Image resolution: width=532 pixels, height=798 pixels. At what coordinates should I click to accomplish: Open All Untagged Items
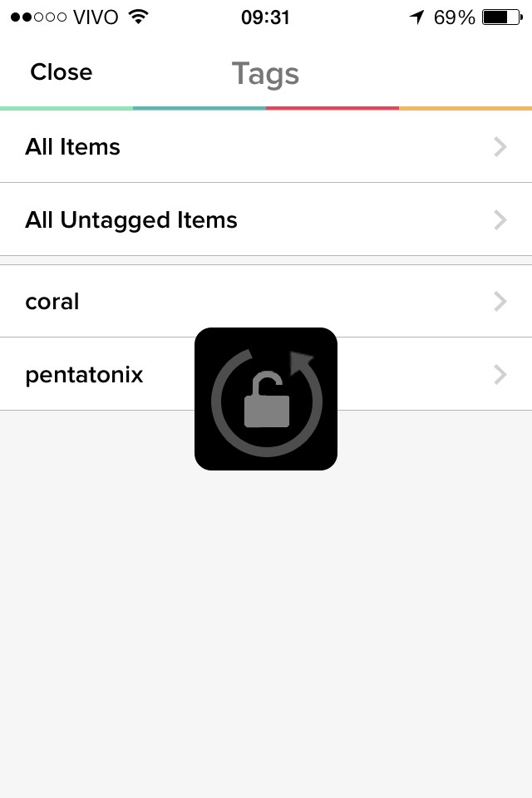(131, 220)
